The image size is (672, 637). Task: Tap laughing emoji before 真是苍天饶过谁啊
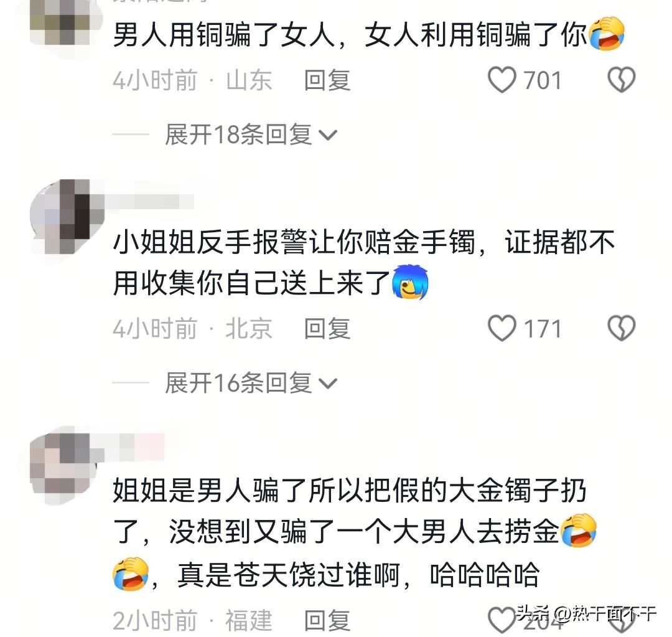click(x=131, y=574)
